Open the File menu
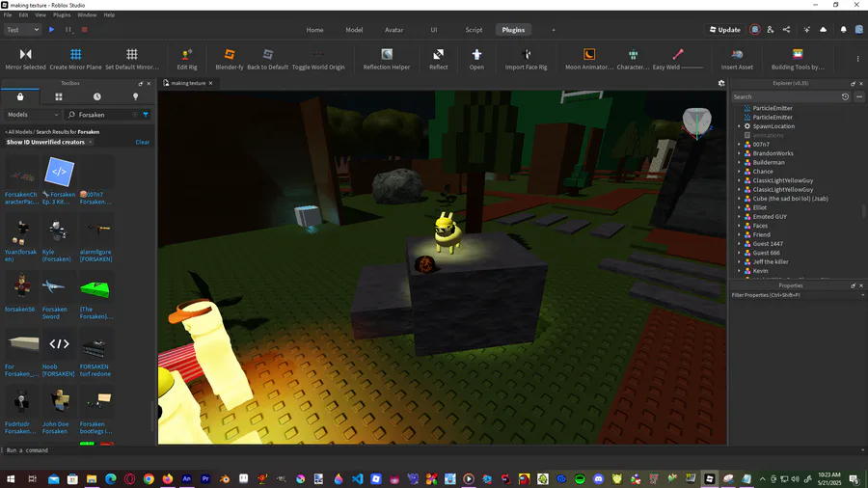 tap(8, 14)
